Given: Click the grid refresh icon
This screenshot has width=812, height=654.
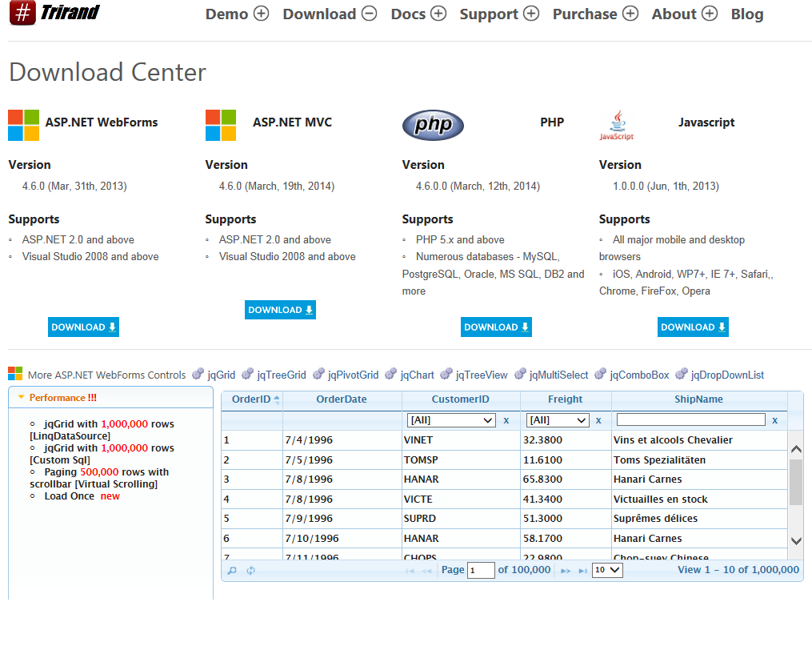Looking at the screenshot, I should [x=250, y=570].
